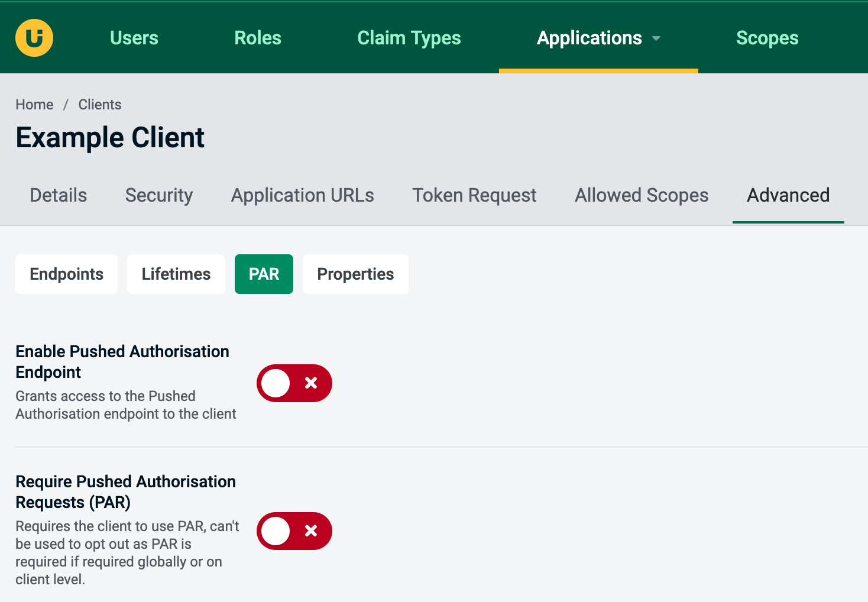Viewport: 868px width, 602px height.
Task: Show the Lifetimes sub-section
Action: [176, 274]
